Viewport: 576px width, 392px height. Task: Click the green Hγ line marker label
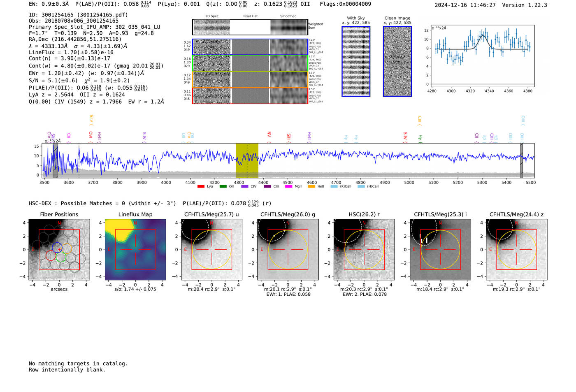[420, 138]
